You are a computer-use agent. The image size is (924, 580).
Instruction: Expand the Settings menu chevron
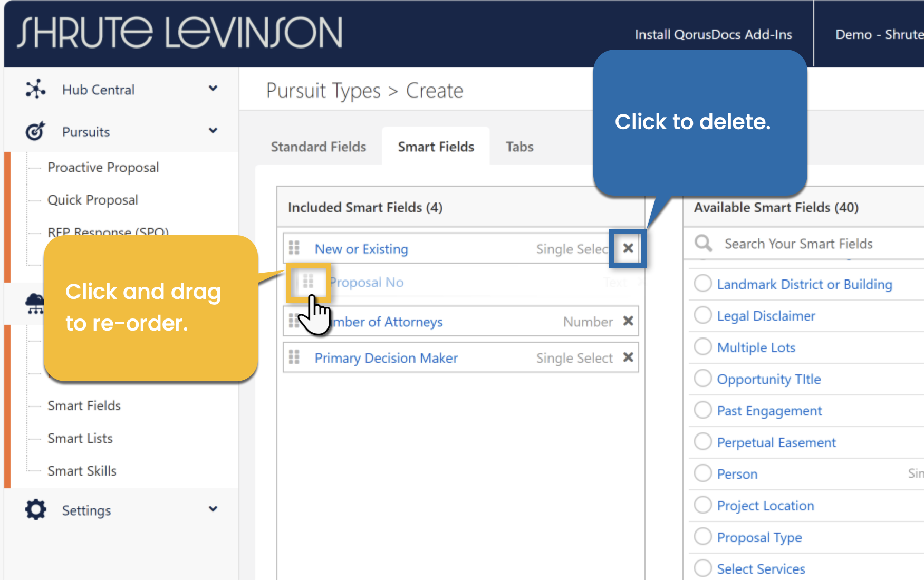pyautogui.click(x=213, y=509)
